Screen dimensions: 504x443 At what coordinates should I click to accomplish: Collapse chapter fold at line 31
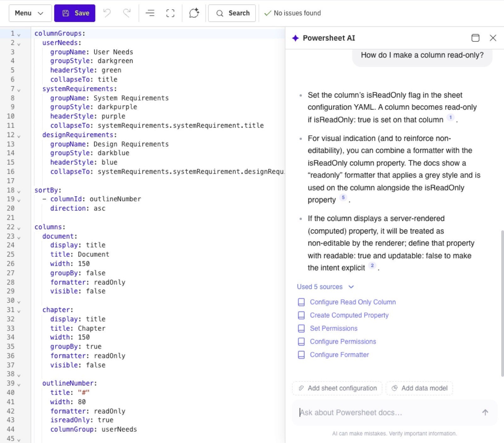point(19,311)
